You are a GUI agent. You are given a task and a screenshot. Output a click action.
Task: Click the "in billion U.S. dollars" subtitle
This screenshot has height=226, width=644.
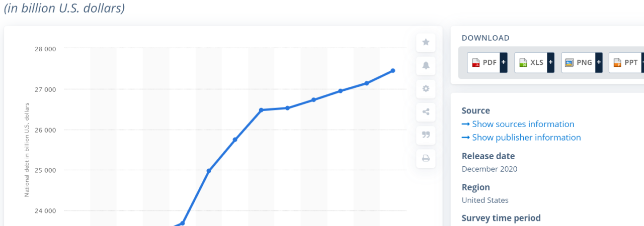(x=64, y=9)
